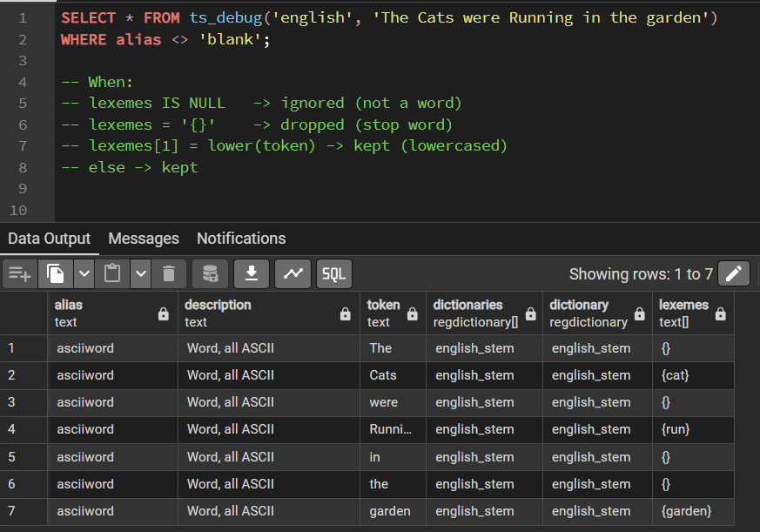Click the description cell in row 5

pyautogui.click(x=269, y=457)
